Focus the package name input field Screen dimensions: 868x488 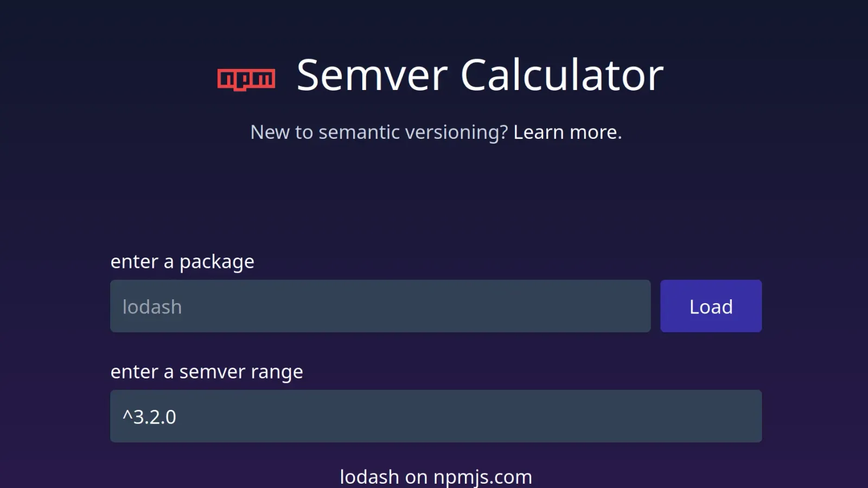(x=380, y=306)
